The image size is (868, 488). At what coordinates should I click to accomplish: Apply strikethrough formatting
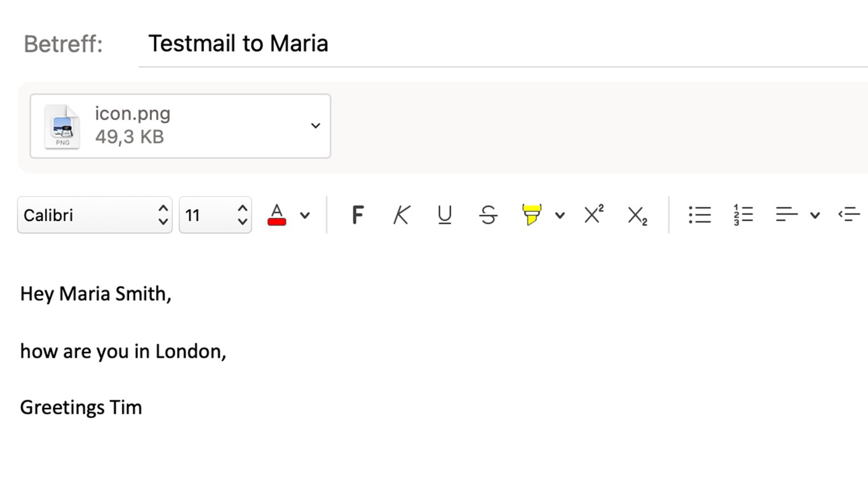pos(488,215)
